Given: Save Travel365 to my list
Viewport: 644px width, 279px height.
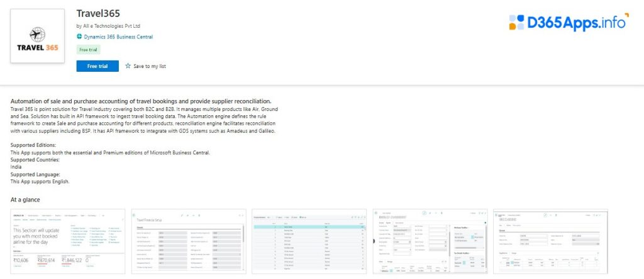Looking at the screenshot, I should click(145, 66).
